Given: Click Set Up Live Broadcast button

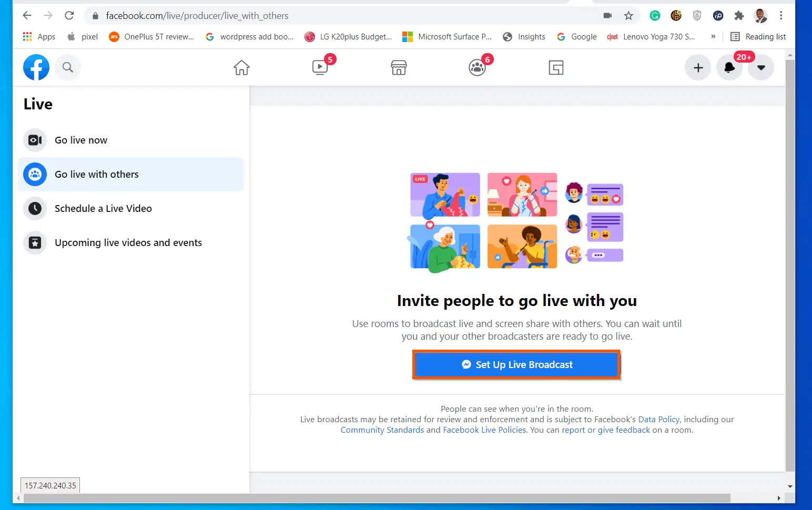Looking at the screenshot, I should 516,364.
